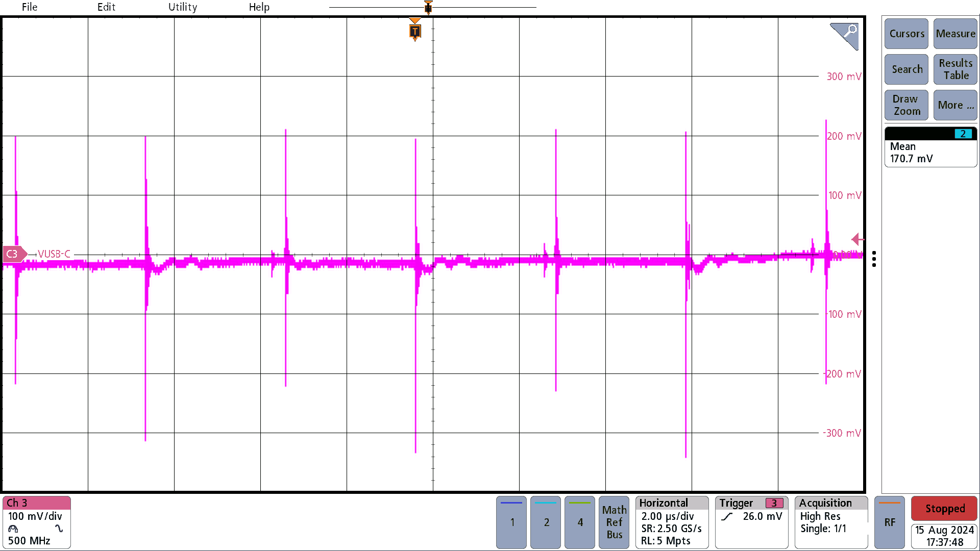This screenshot has height=551, width=980.
Task: Click the 26.0 mV trigger level value
Action: [x=762, y=516]
